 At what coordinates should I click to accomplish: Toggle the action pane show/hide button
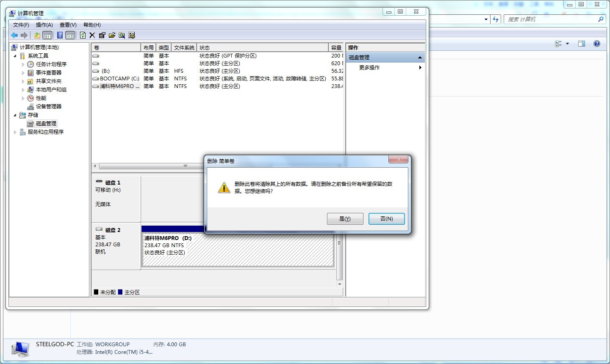pyautogui.click(x=70, y=35)
